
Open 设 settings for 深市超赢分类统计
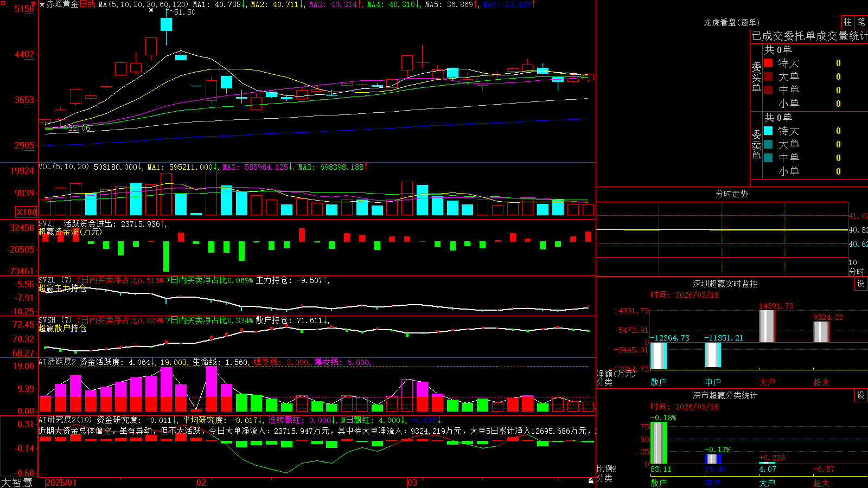[x=861, y=395]
